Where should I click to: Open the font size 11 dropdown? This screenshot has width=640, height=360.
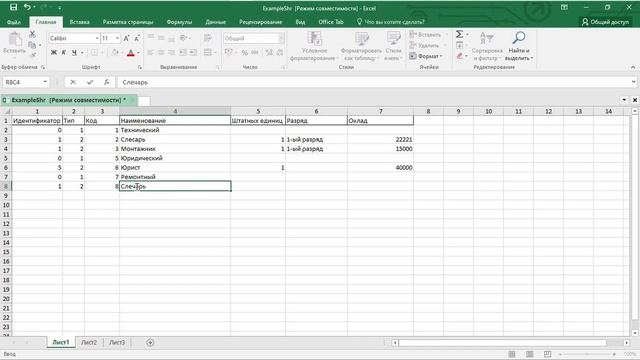[118, 38]
